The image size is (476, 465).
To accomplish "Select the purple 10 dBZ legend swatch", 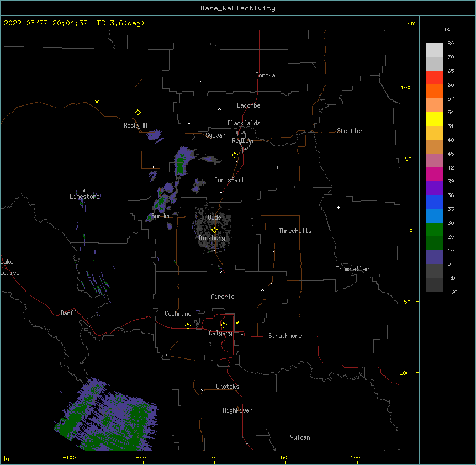I will coord(434,257).
